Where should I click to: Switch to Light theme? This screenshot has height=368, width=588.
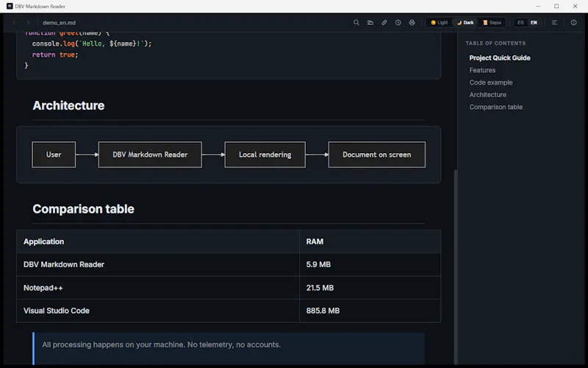coord(439,23)
